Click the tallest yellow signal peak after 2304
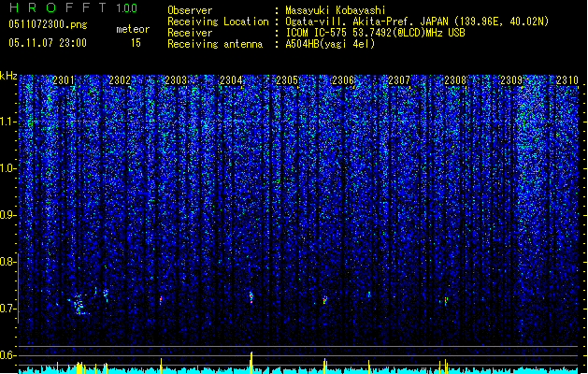Viewport: 588px width, 374px height. 251,363
